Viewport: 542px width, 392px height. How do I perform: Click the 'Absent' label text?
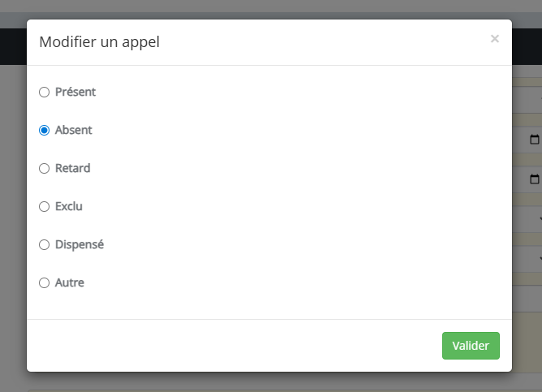pyautogui.click(x=74, y=131)
